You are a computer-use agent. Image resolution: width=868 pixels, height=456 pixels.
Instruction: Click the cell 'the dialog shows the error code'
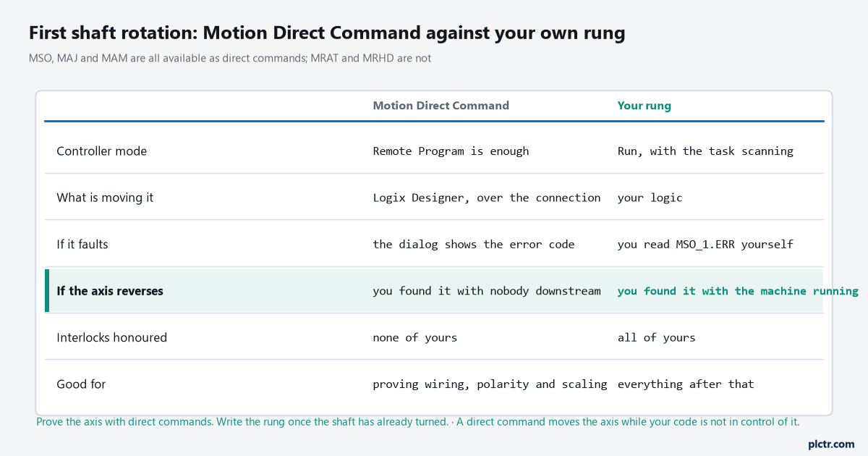pos(474,244)
